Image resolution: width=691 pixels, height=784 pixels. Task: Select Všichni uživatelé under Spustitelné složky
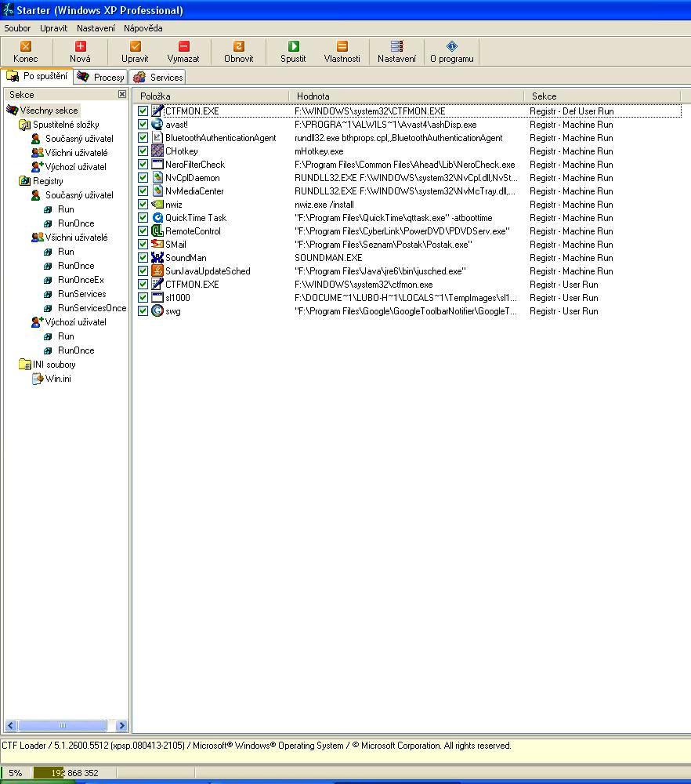coord(76,153)
